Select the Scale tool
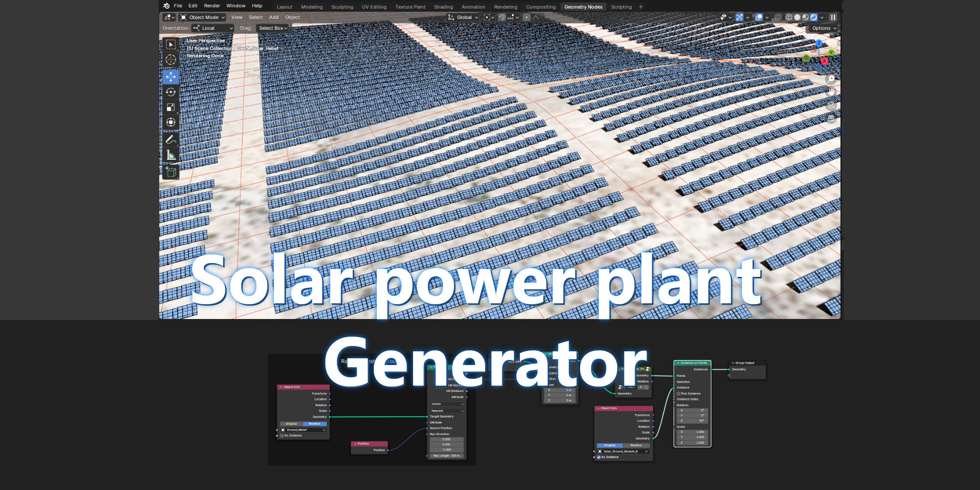The height and width of the screenshot is (490, 980). tap(171, 107)
